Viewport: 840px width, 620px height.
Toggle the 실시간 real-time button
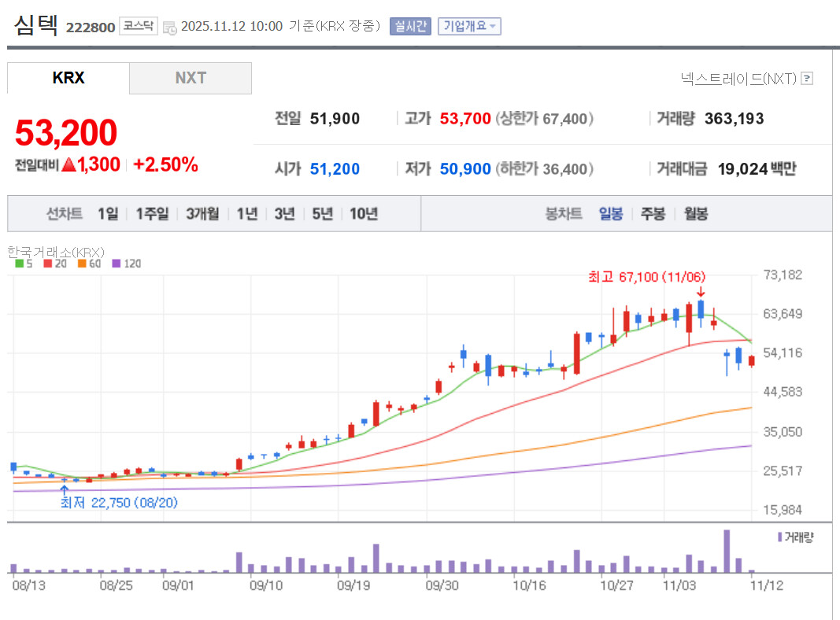409,26
